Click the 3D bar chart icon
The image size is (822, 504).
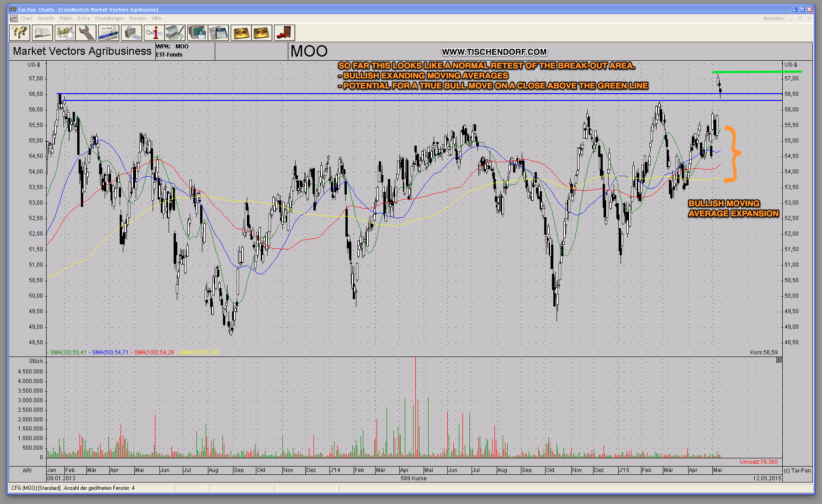coord(65,33)
